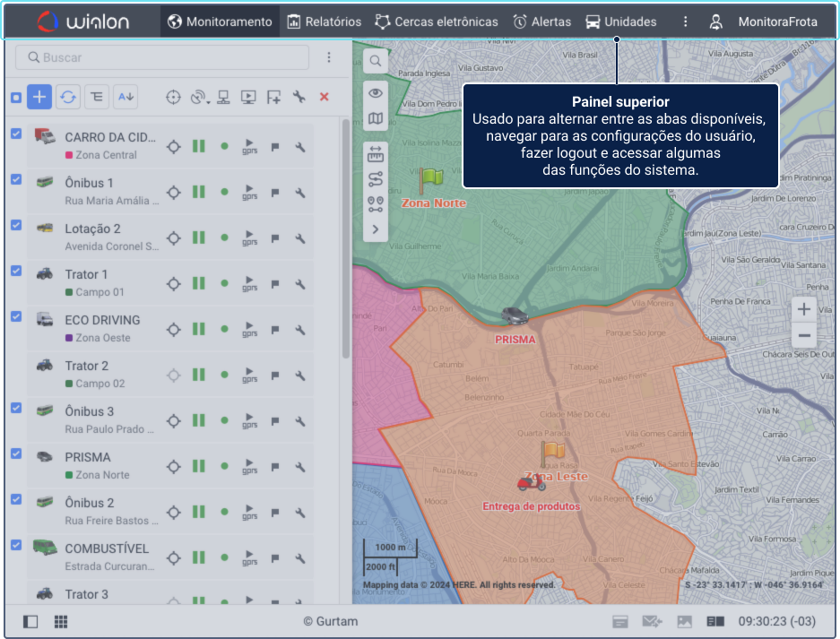The height and width of the screenshot is (639, 840).
Task: Click the red X remove-all icon
Action: (325, 97)
